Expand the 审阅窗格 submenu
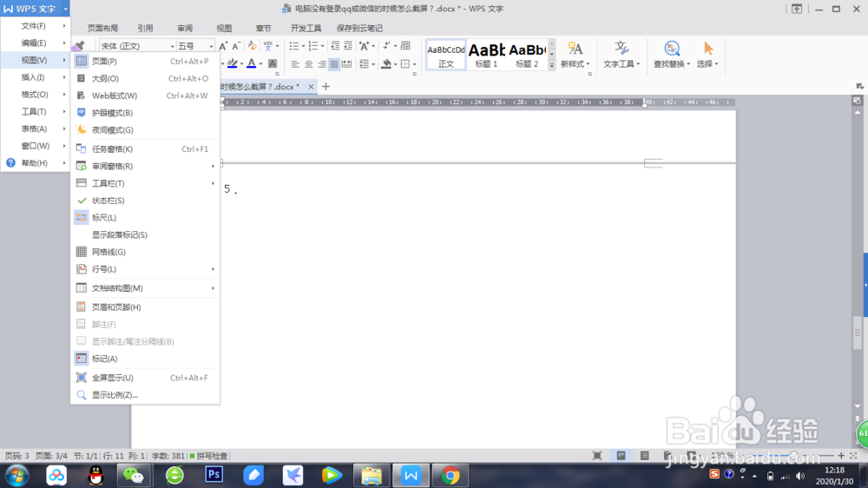The height and width of the screenshot is (488, 868). 145,166
